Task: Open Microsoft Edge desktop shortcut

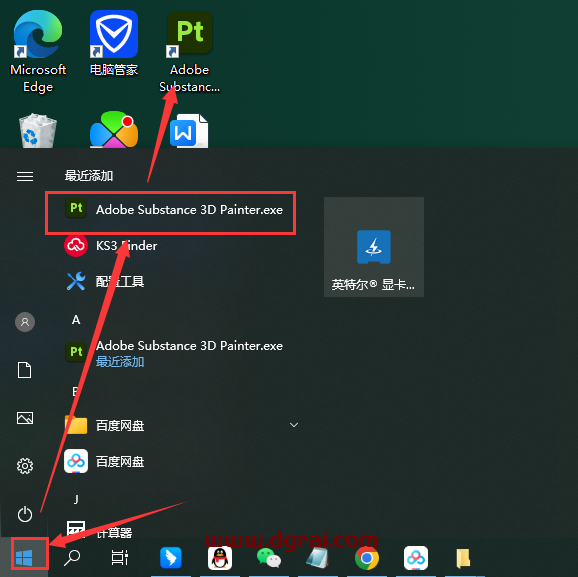Action: 38,52
